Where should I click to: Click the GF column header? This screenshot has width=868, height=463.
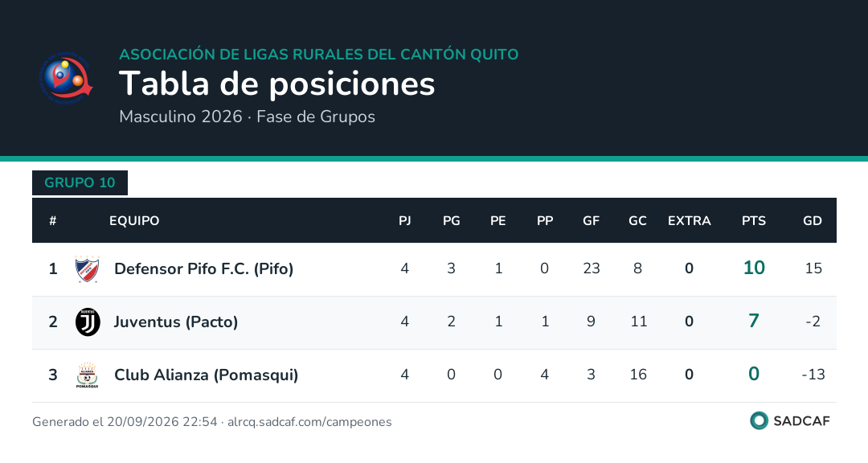(x=592, y=221)
